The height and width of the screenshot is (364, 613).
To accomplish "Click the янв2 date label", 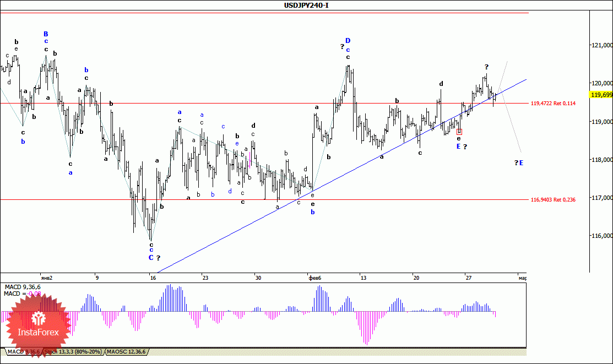I will pyautogui.click(x=46, y=278).
